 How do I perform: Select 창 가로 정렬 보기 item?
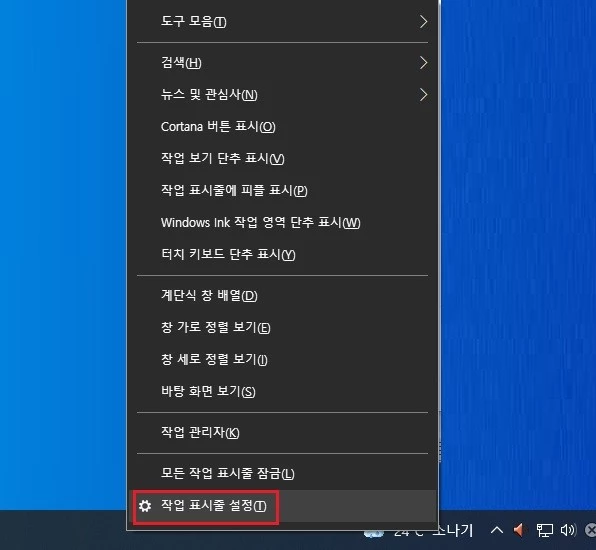click(x=282, y=327)
